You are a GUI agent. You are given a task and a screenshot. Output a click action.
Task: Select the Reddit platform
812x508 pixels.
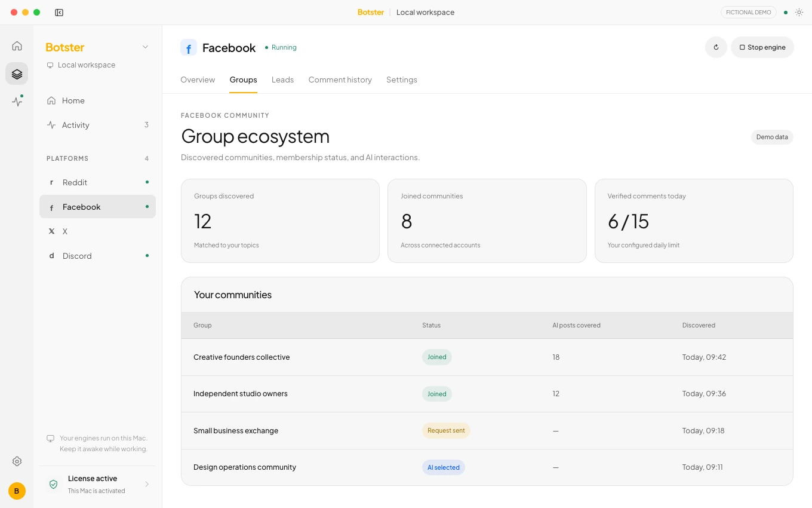pos(97,182)
